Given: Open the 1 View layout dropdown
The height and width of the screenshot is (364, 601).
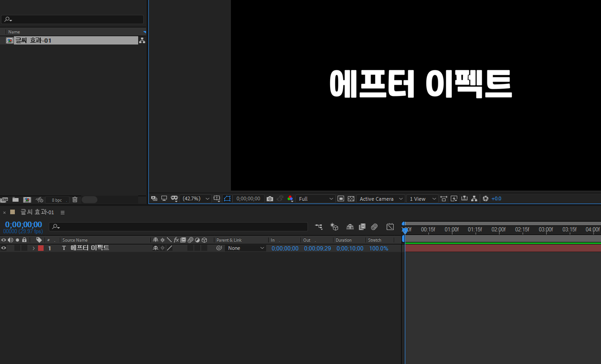Looking at the screenshot, I should click(x=422, y=198).
